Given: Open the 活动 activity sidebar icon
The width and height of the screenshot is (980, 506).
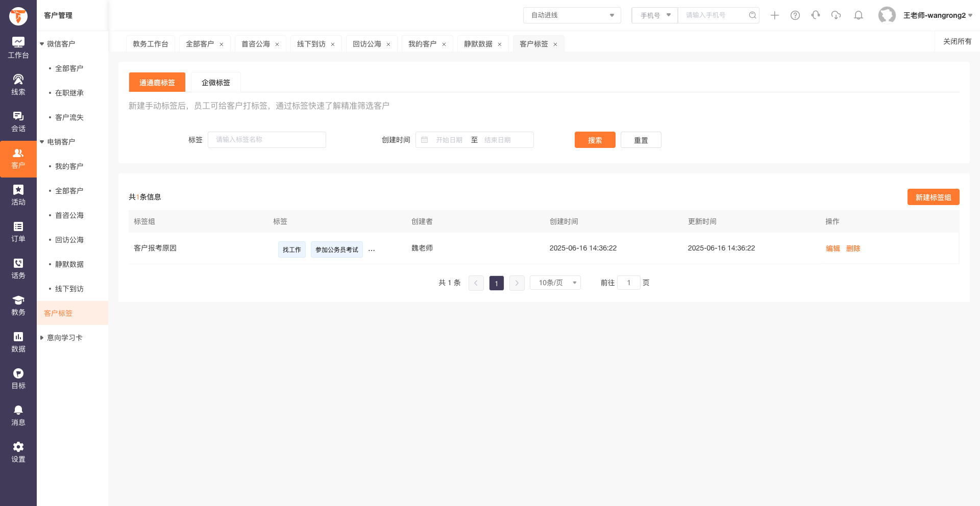Looking at the screenshot, I should point(18,195).
